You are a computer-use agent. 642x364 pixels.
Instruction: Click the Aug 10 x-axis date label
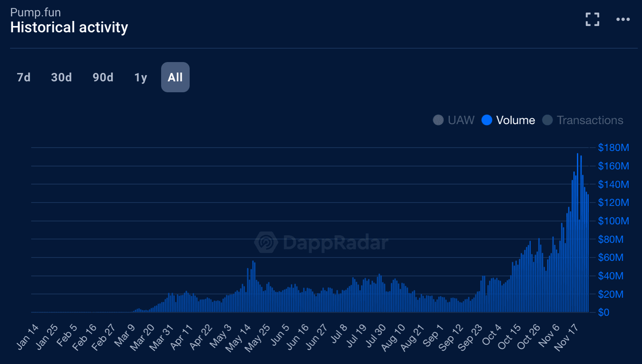pos(393,338)
